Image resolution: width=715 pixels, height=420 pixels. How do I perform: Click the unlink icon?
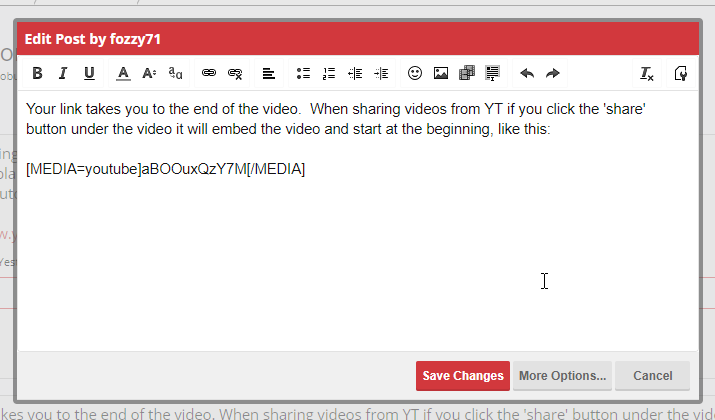pos(235,73)
